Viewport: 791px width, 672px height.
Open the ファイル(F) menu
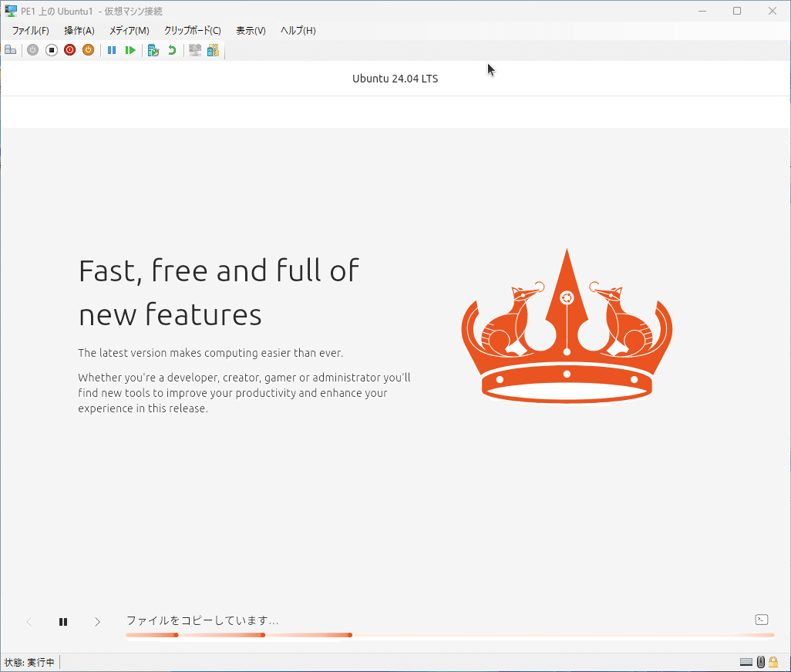(x=30, y=31)
